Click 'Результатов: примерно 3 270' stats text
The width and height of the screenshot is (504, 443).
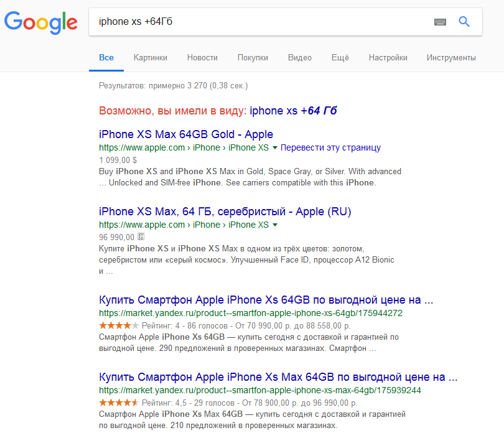click(x=173, y=85)
